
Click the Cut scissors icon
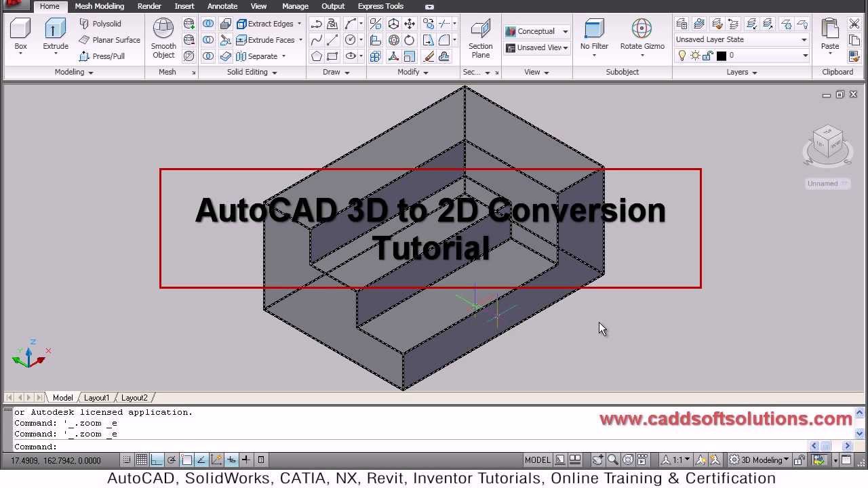tap(854, 24)
